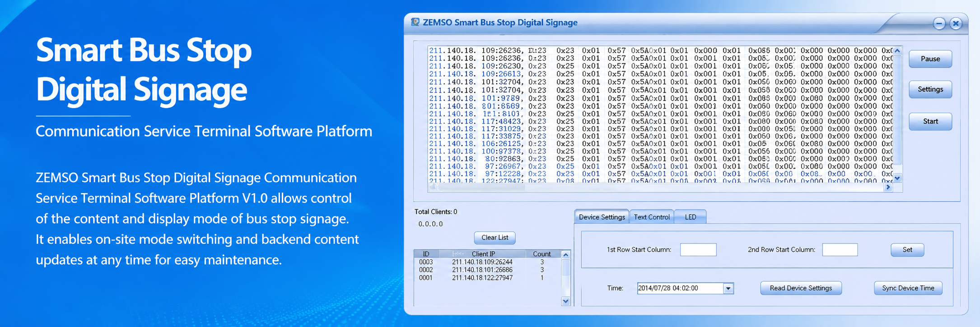The width and height of the screenshot is (980, 327).
Task: Click the client list scroll-down arrow
Action: click(566, 301)
